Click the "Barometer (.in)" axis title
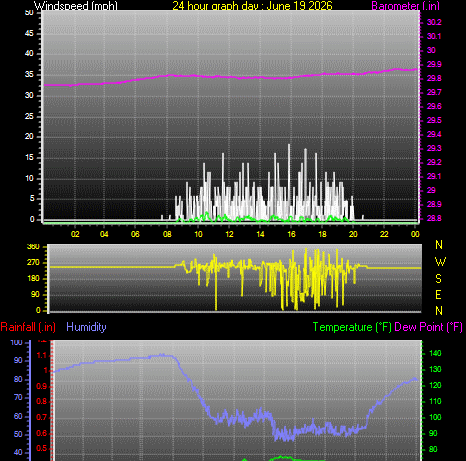This screenshot has height=461, width=466. 405,5
